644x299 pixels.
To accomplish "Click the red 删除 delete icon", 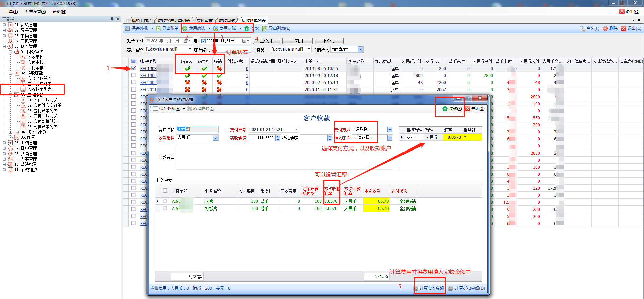I will 605,28.
